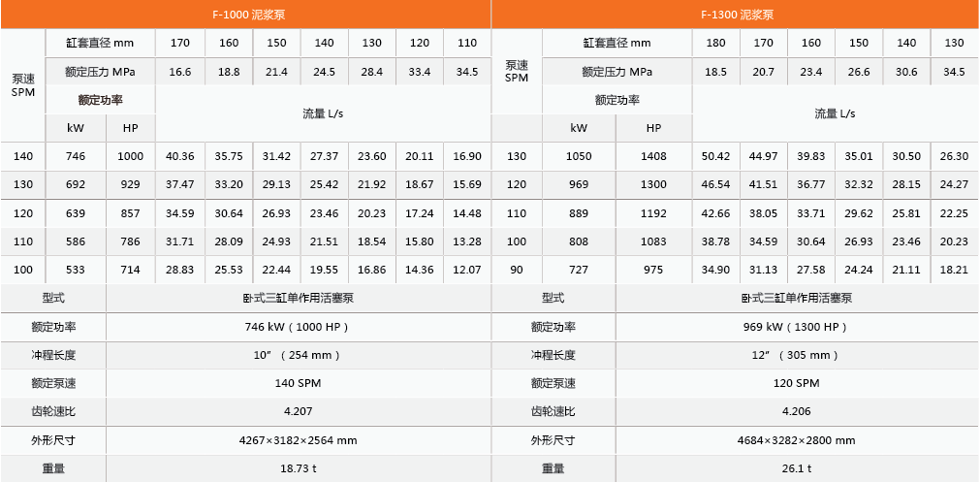Click the 140 SPM rated pump speed cell

[298, 383]
